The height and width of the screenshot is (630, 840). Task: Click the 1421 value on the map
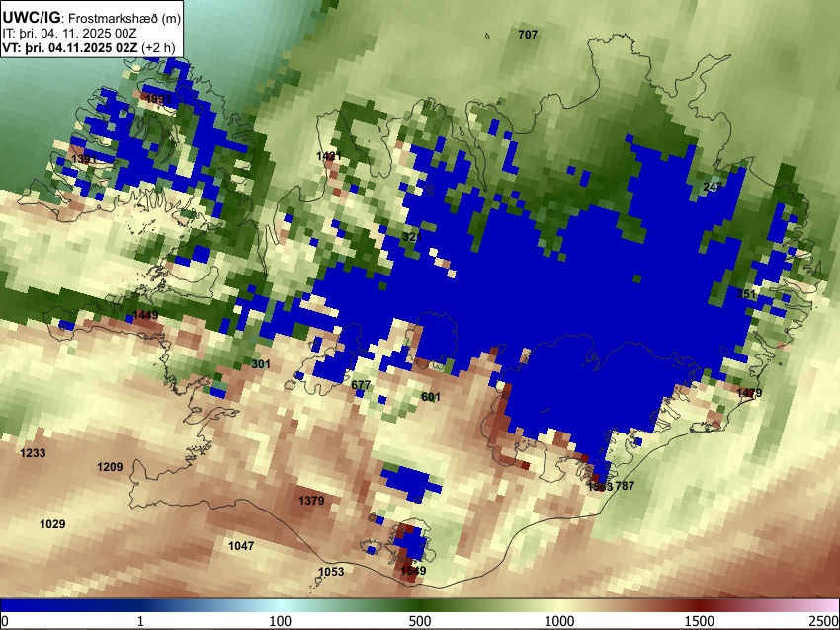(x=329, y=156)
